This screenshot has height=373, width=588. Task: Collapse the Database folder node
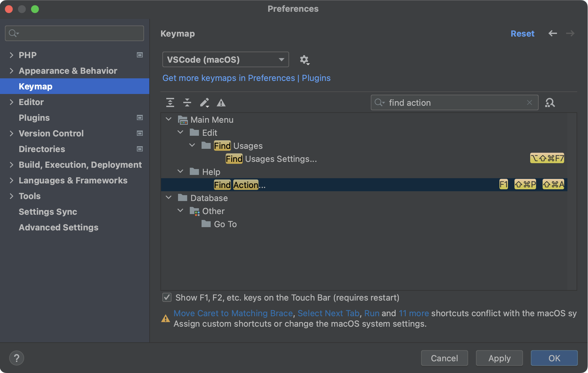point(169,198)
